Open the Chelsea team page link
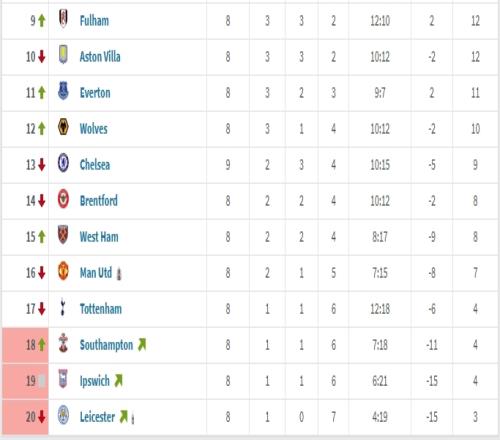Image resolution: width=500 pixels, height=440 pixels. click(x=95, y=165)
